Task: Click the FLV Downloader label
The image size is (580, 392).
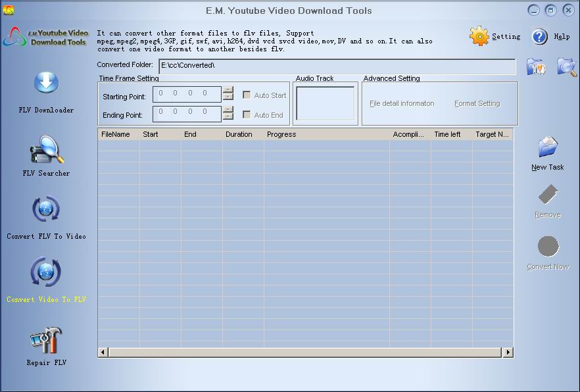Action: click(46, 110)
